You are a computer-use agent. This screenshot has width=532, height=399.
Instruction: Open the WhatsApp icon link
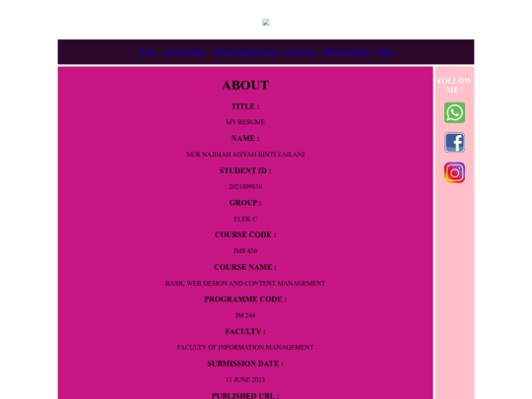[454, 112]
